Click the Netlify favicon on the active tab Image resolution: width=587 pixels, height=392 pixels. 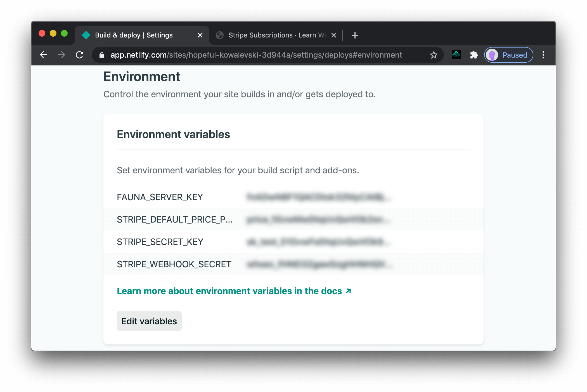pos(86,35)
